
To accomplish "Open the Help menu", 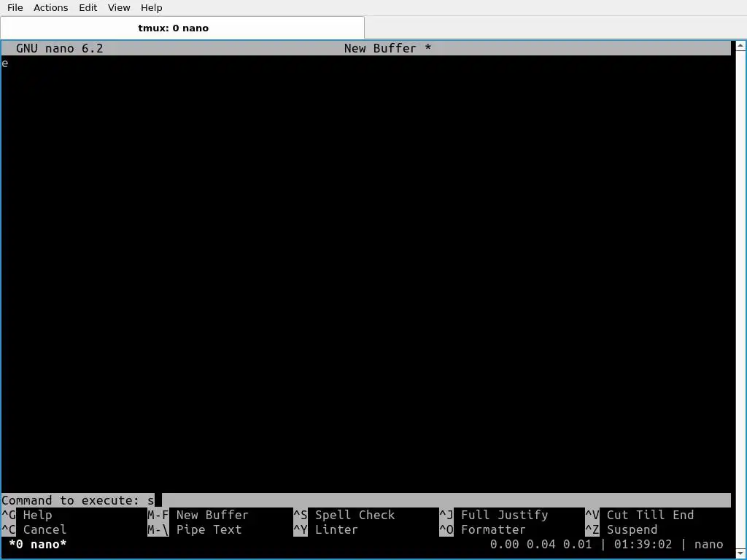I will click(152, 7).
